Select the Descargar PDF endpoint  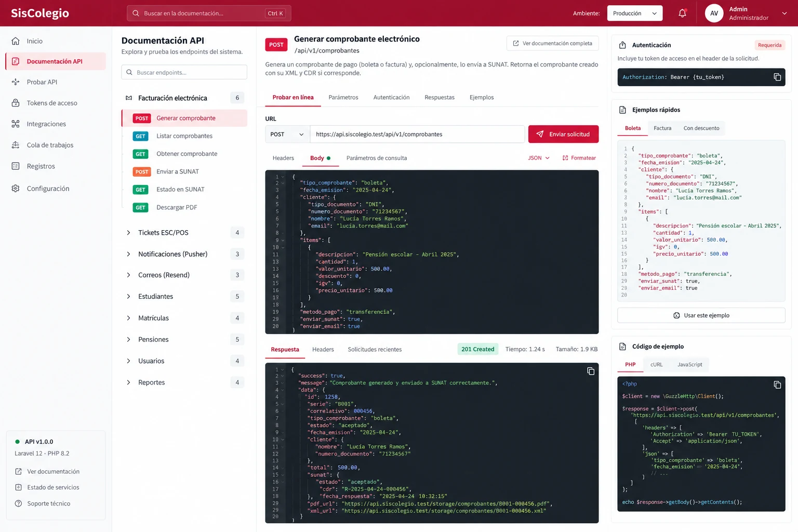coord(184,207)
